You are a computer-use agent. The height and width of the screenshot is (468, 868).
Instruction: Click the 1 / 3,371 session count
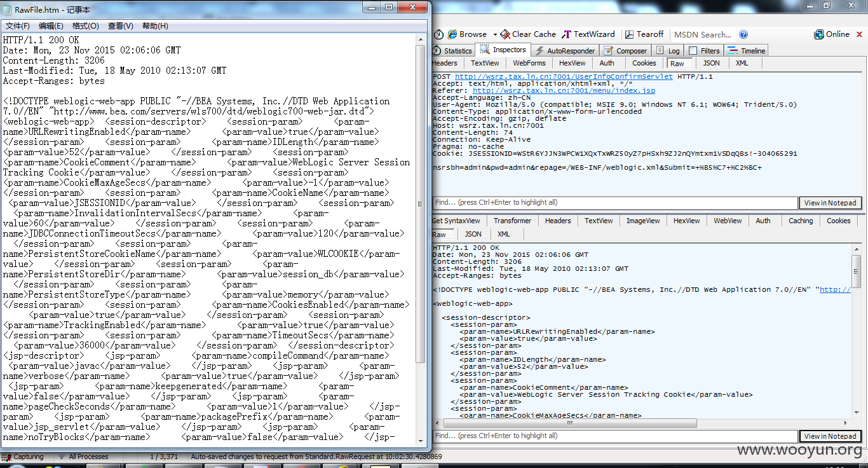pos(164,457)
